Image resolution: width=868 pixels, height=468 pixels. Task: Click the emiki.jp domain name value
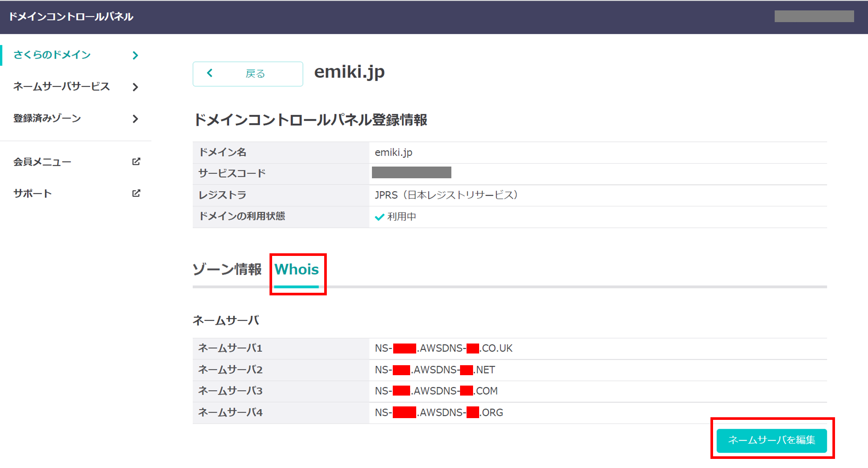(x=394, y=153)
